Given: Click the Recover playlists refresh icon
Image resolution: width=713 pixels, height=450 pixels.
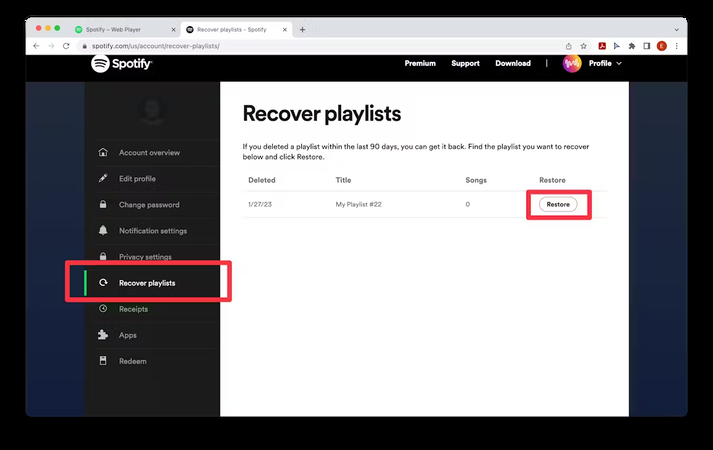Looking at the screenshot, I should (103, 283).
